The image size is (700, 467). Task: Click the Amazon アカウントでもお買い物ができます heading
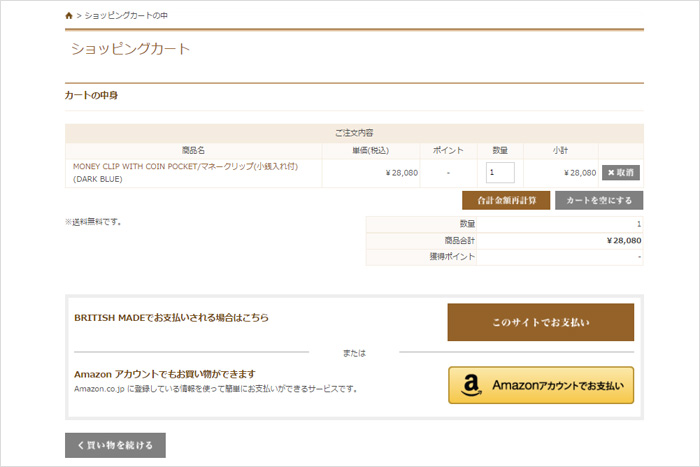[x=165, y=374]
